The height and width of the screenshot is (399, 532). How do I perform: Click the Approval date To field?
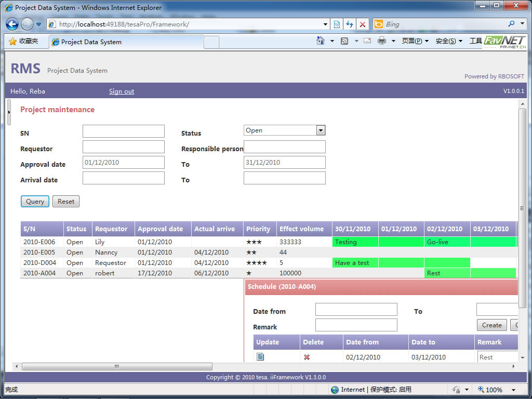coord(284,163)
